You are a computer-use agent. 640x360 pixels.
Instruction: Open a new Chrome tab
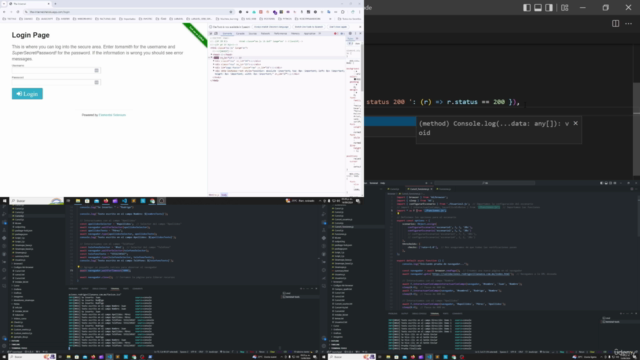pyautogui.click(x=55, y=4)
